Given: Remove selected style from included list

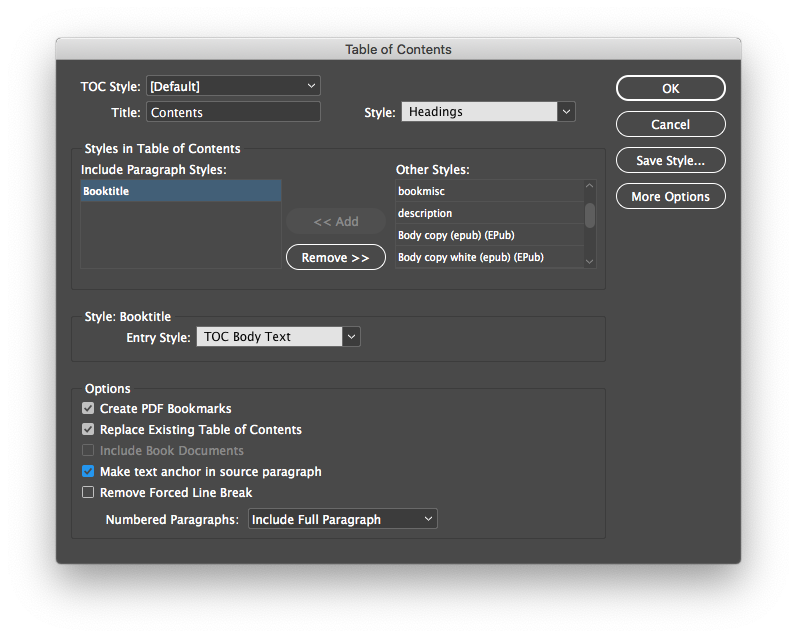Looking at the screenshot, I should [335, 257].
